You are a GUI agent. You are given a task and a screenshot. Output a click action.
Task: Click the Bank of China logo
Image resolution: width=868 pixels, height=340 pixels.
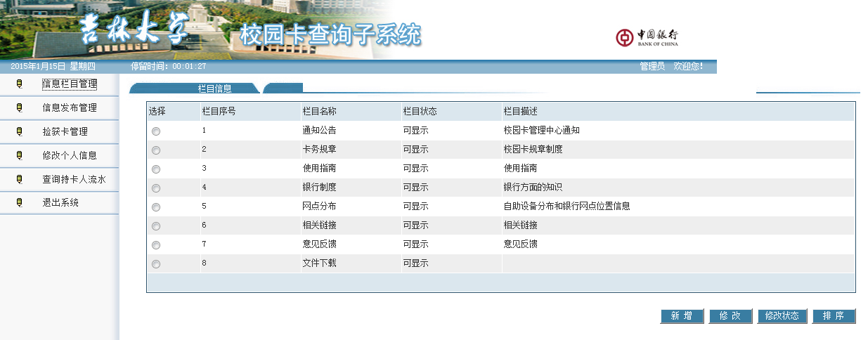coord(647,37)
